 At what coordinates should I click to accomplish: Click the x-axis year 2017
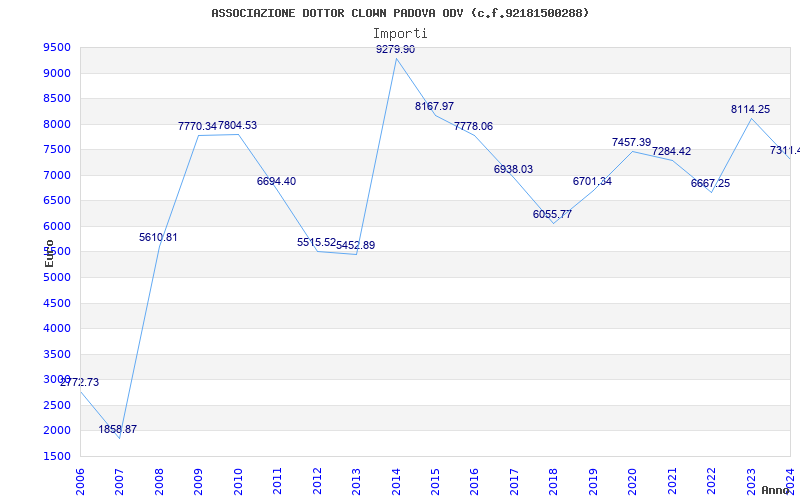[514, 481]
